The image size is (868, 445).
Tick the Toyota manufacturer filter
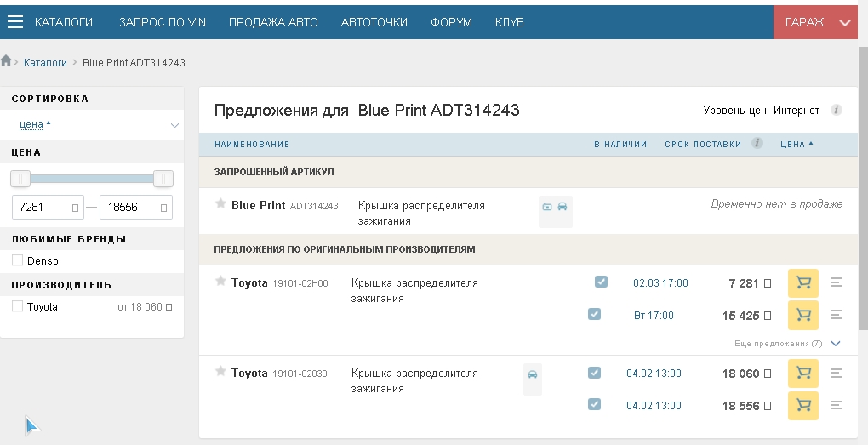click(x=17, y=306)
